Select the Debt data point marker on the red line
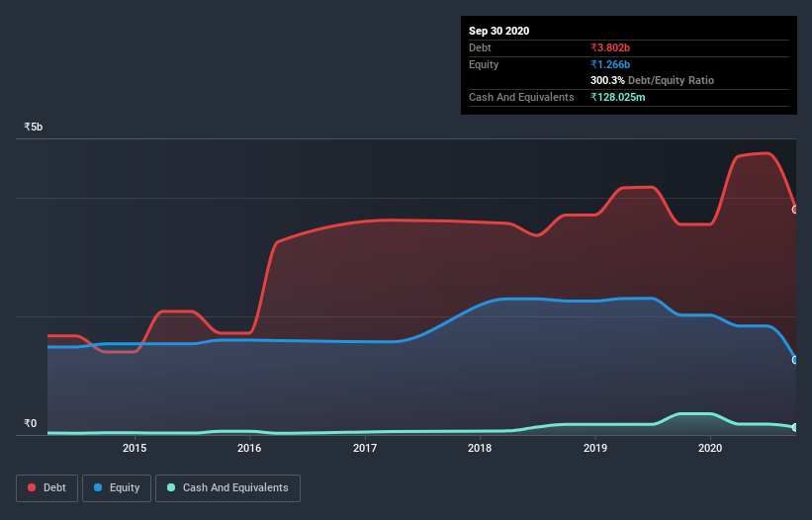The height and width of the screenshot is (520, 812). tap(795, 210)
